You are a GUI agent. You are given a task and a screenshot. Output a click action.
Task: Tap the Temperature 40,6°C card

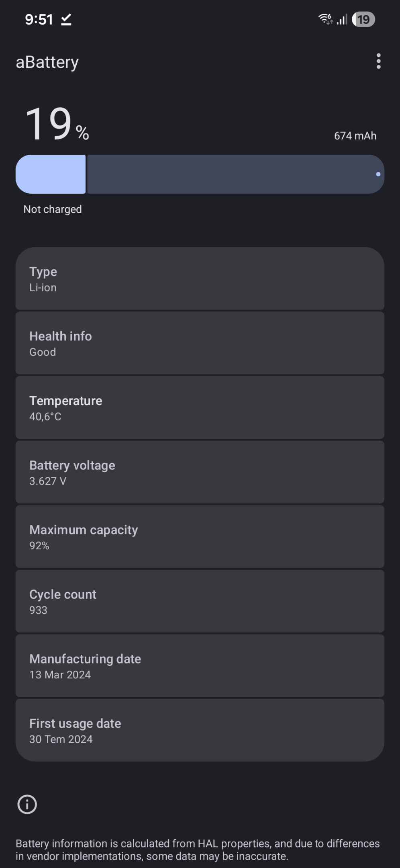[x=200, y=407]
